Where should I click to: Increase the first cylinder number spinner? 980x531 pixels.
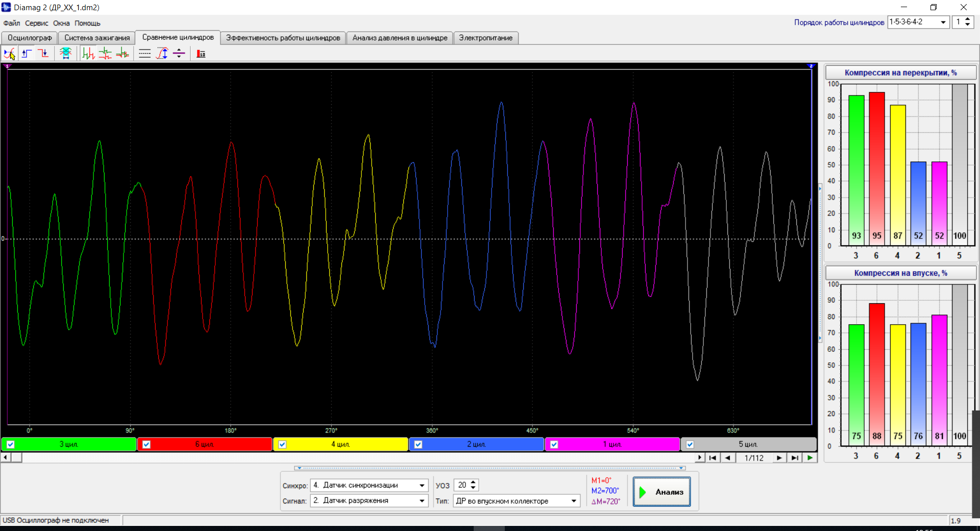(x=968, y=19)
